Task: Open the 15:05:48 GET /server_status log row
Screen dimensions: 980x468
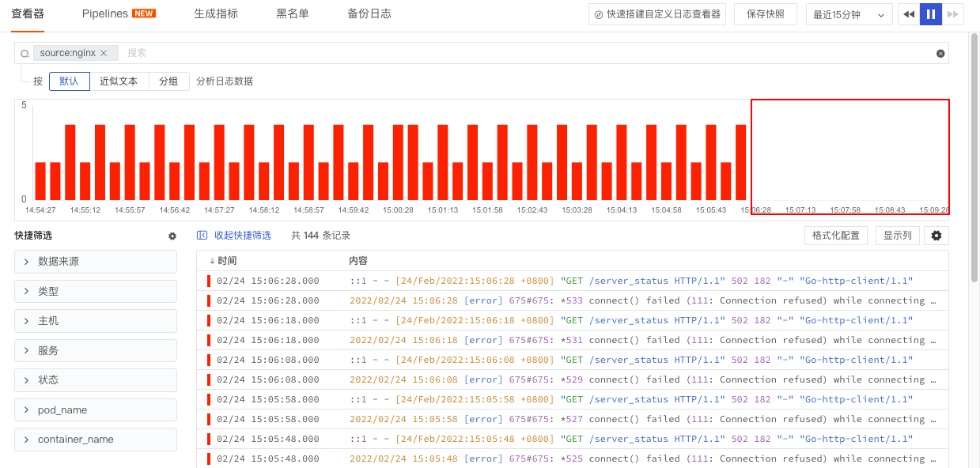Action: pos(573,439)
